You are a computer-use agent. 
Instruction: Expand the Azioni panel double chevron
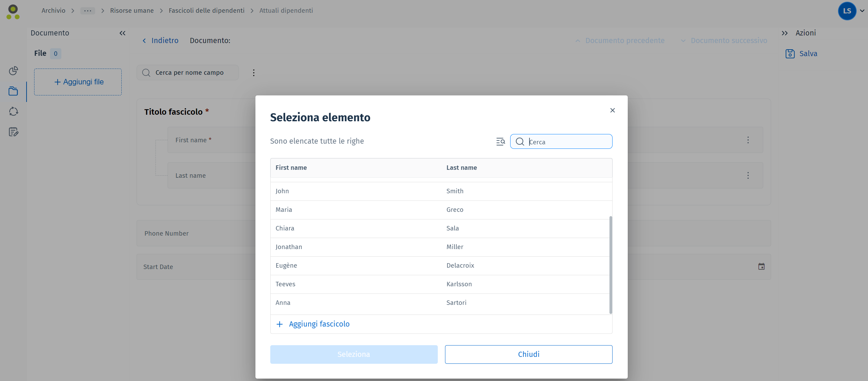785,33
